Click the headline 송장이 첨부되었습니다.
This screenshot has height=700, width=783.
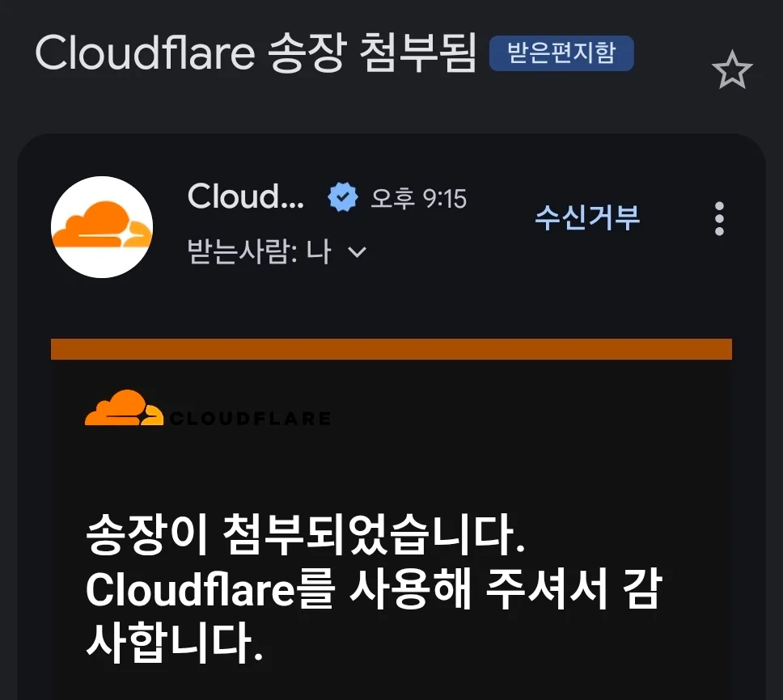[x=306, y=535]
